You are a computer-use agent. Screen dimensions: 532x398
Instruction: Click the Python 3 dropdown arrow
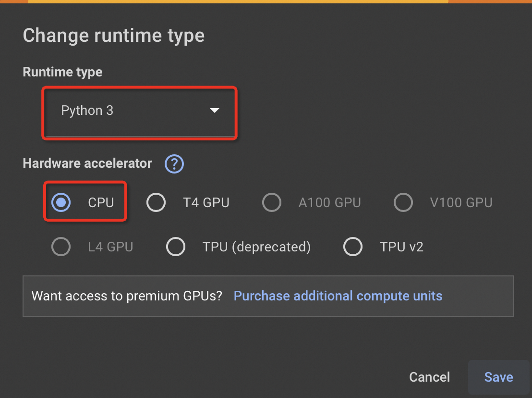pos(215,111)
